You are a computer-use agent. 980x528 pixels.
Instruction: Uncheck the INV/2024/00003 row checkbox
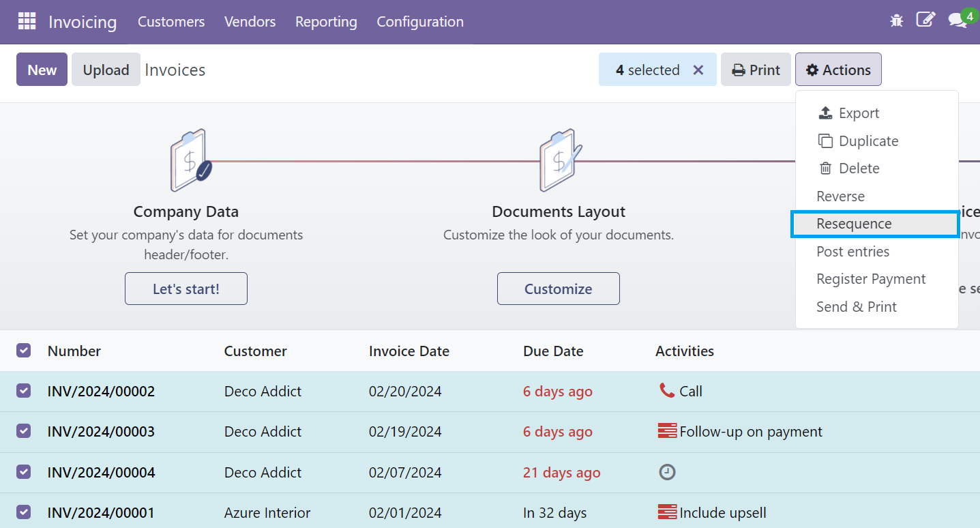coord(24,431)
